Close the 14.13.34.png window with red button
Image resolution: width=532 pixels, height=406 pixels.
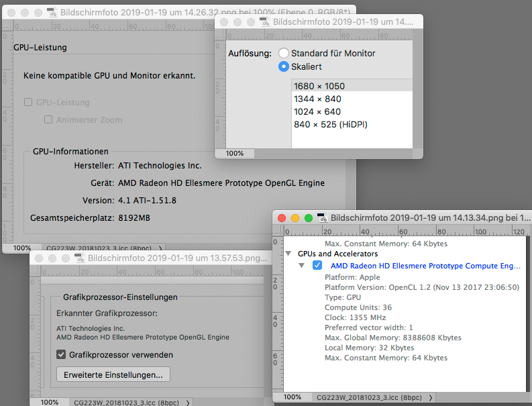pyautogui.click(x=282, y=218)
